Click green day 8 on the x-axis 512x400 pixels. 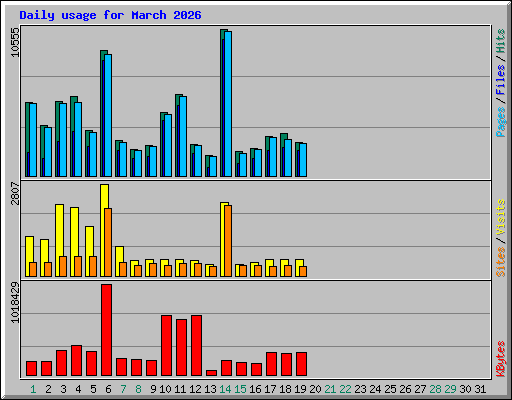pyautogui.click(x=138, y=389)
